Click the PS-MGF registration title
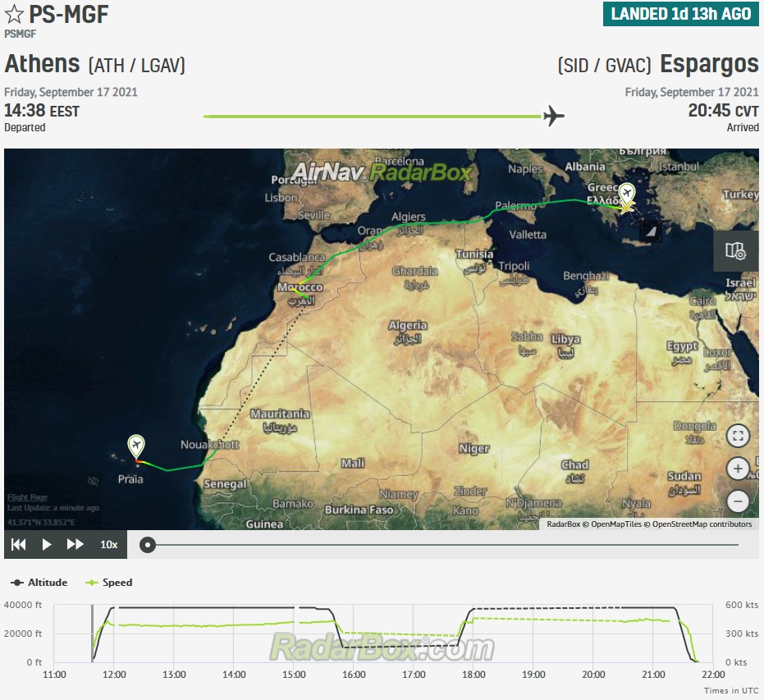This screenshot has height=700, width=764. (x=69, y=14)
